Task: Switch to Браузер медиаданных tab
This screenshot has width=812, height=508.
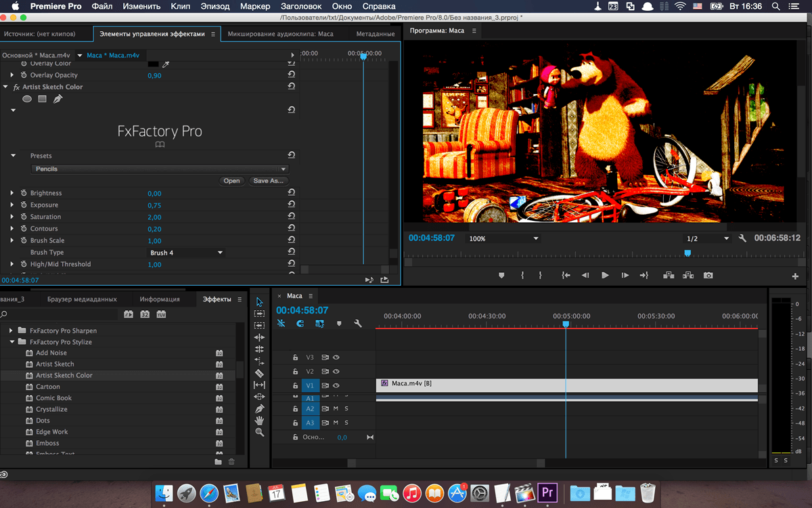Action: [82, 299]
